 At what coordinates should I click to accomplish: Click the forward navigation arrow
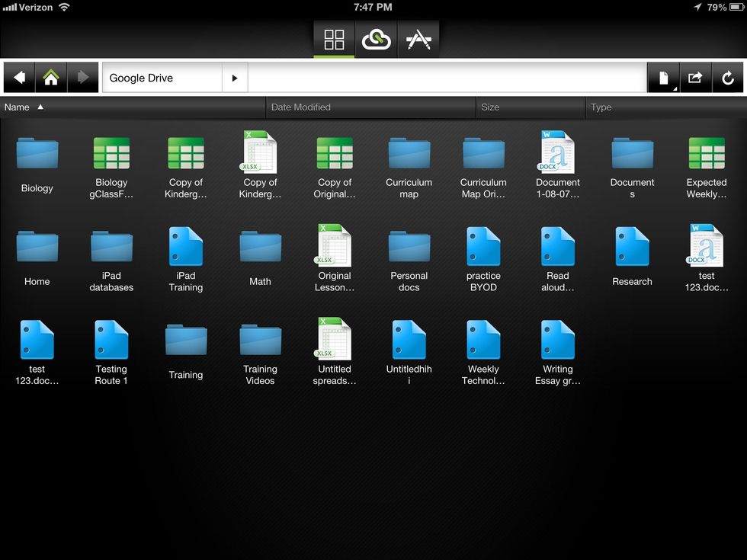pyautogui.click(x=83, y=78)
